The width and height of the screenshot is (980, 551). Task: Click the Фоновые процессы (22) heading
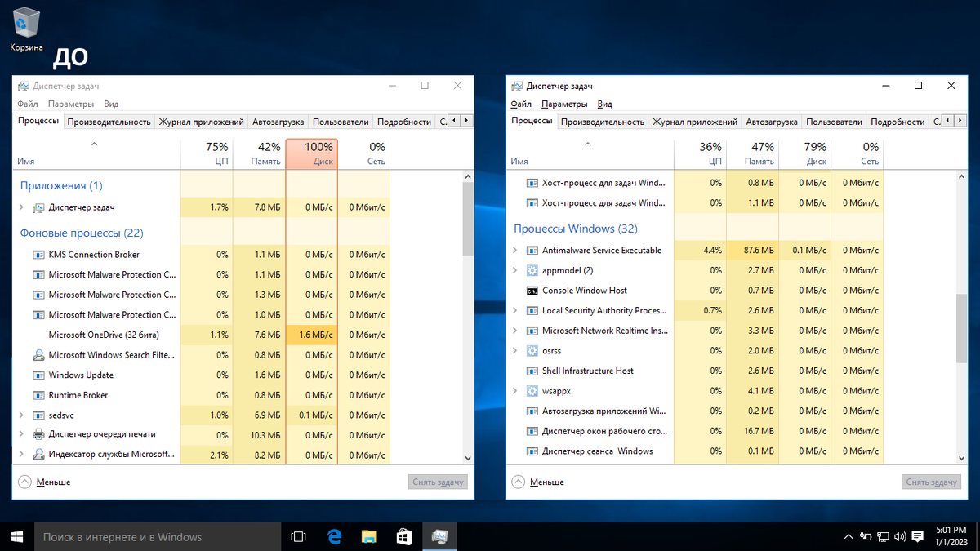point(82,233)
